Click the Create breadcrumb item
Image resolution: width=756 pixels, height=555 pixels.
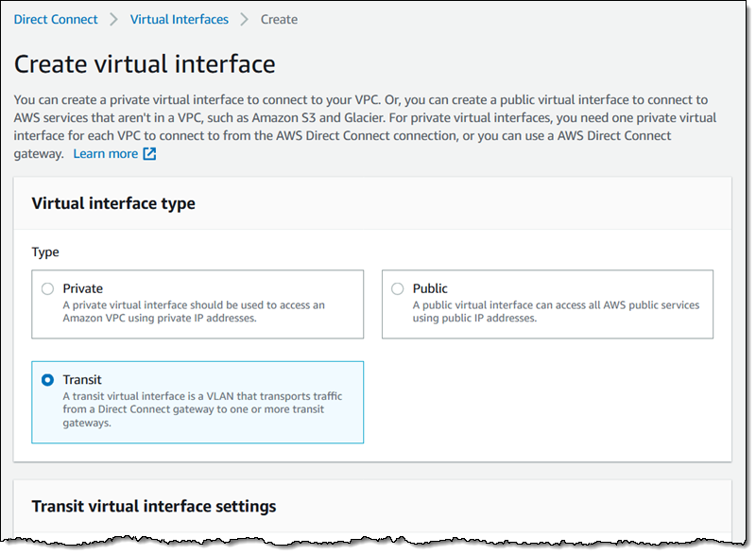coord(279,19)
